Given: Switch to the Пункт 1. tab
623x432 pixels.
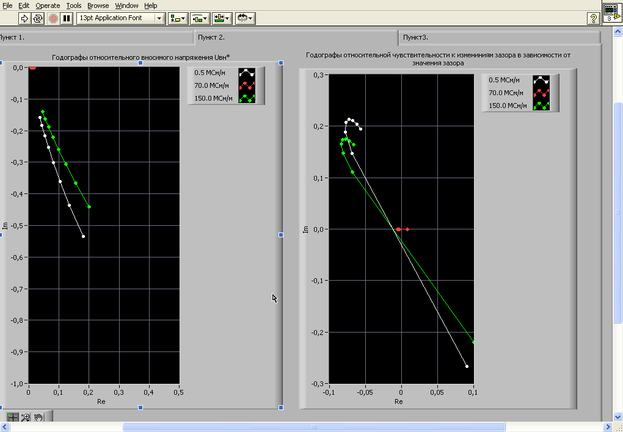Looking at the screenshot, I should click(x=95, y=37).
